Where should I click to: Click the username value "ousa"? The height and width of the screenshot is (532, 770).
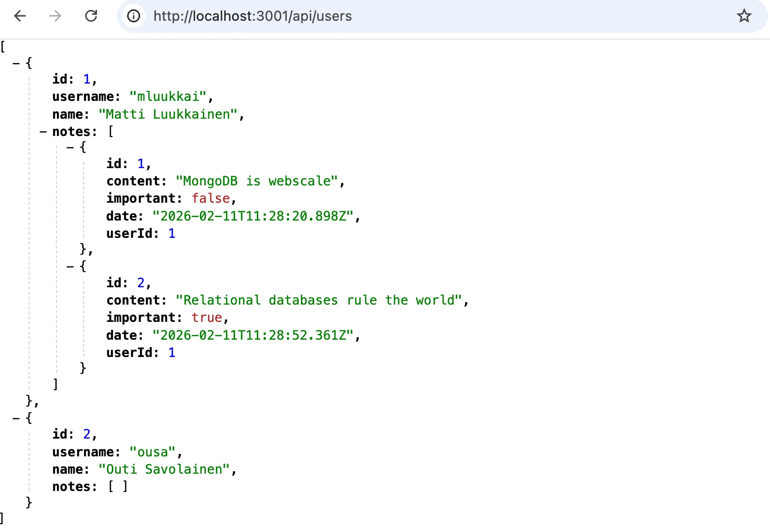click(x=152, y=452)
